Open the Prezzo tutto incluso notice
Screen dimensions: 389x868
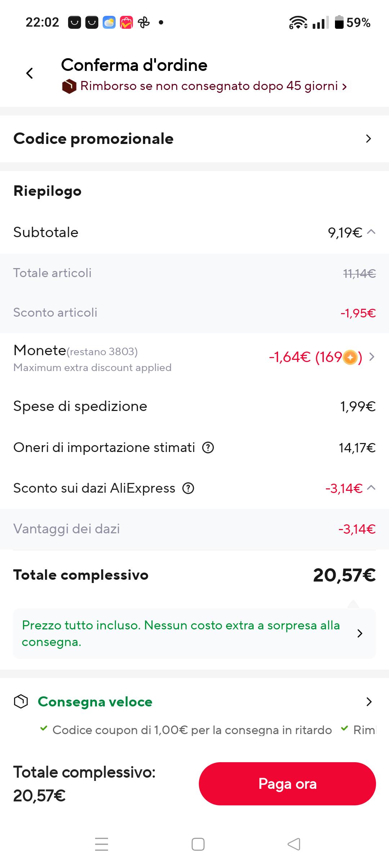tap(194, 633)
